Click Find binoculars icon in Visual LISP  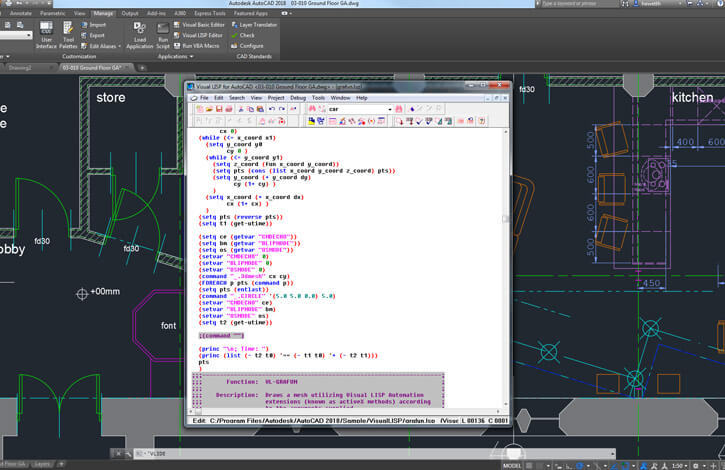pyautogui.click(x=312, y=109)
